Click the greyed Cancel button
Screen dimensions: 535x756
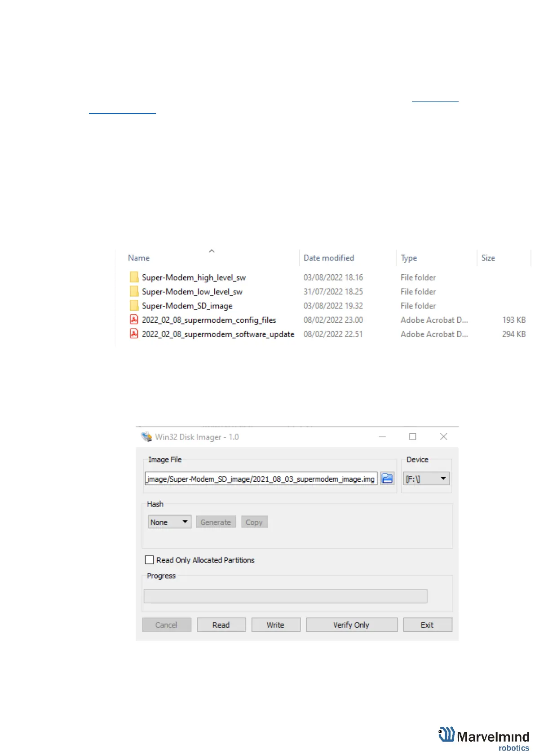tap(167, 624)
